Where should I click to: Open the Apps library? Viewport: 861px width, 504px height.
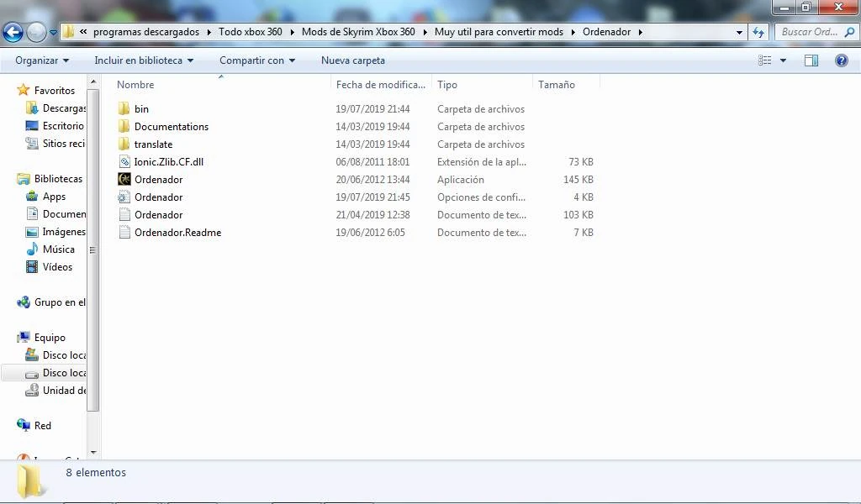point(46,197)
